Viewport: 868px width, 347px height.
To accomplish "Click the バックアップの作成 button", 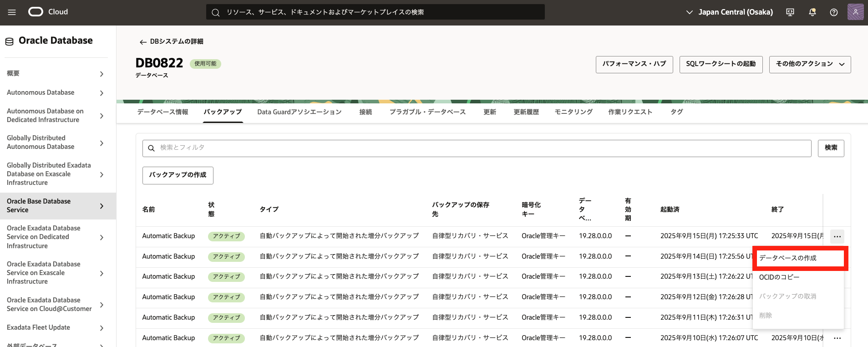I will pos(178,175).
